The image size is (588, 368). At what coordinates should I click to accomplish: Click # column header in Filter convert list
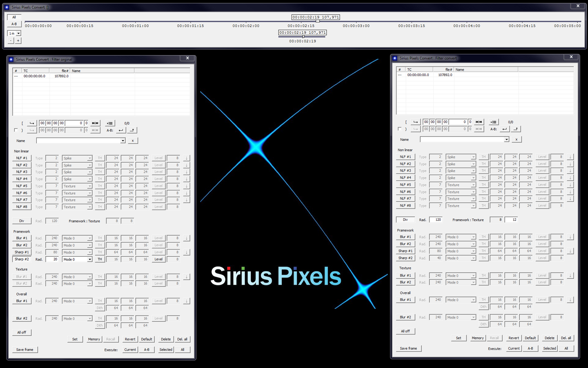401,70
